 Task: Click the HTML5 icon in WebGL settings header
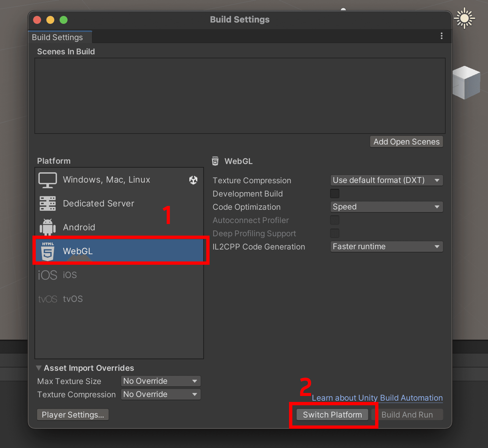coord(215,161)
